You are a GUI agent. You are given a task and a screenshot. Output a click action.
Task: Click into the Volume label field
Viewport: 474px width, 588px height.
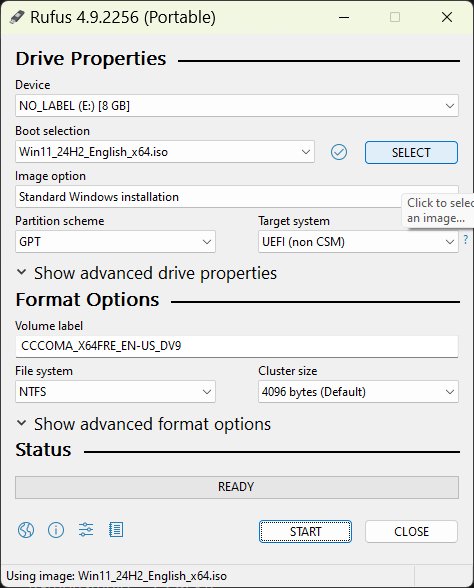click(237, 346)
